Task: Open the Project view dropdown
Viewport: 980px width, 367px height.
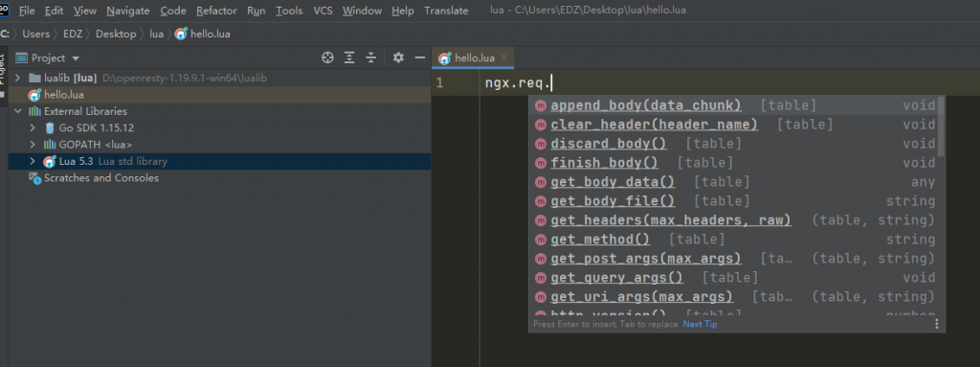Action: tap(48, 58)
